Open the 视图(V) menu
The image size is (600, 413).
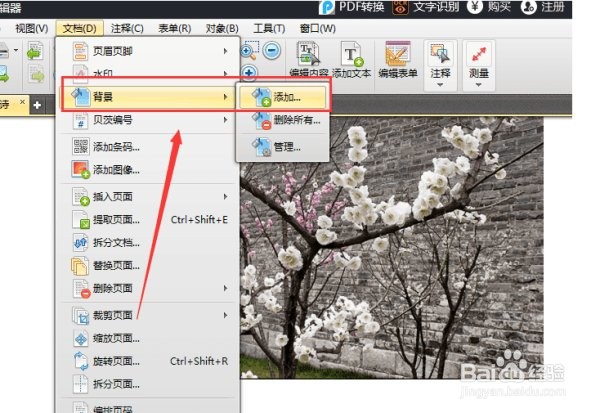pos(31,28)
